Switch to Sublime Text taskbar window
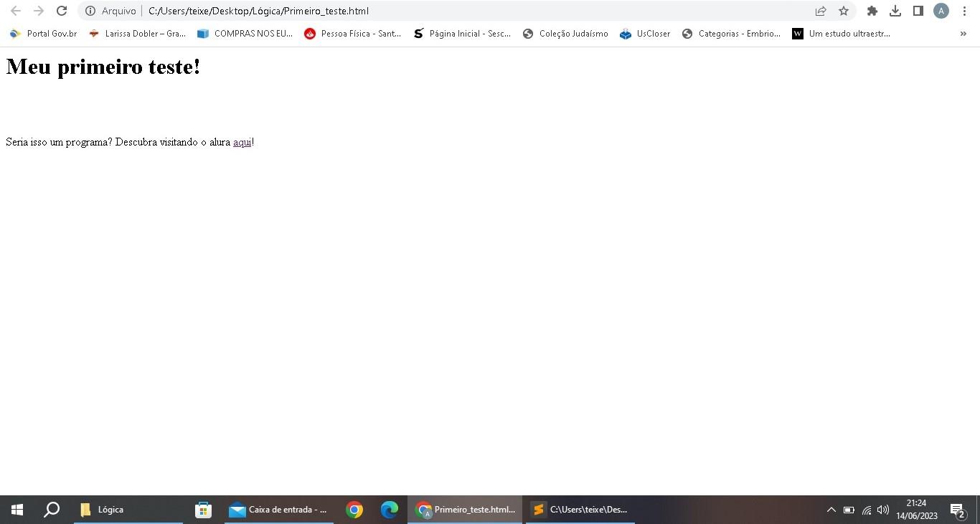Screen dimensions: 980x524 tap(580, 510)
